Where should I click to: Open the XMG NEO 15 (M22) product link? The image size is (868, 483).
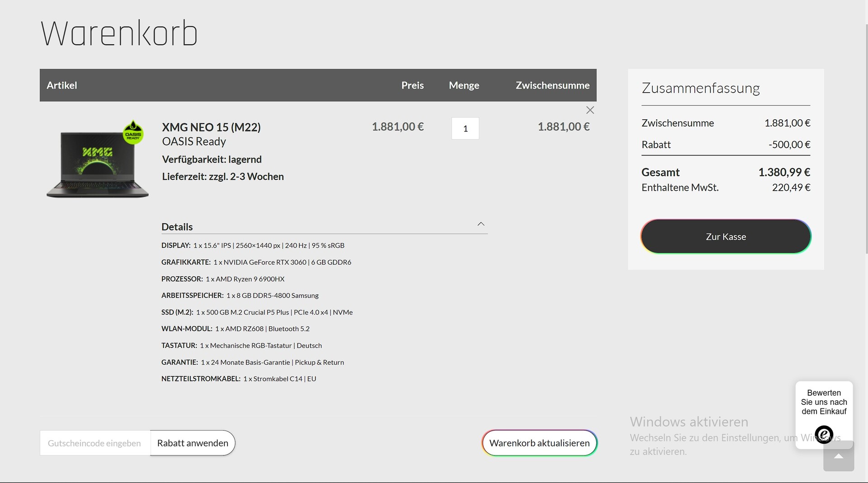[x=211, y=127]
